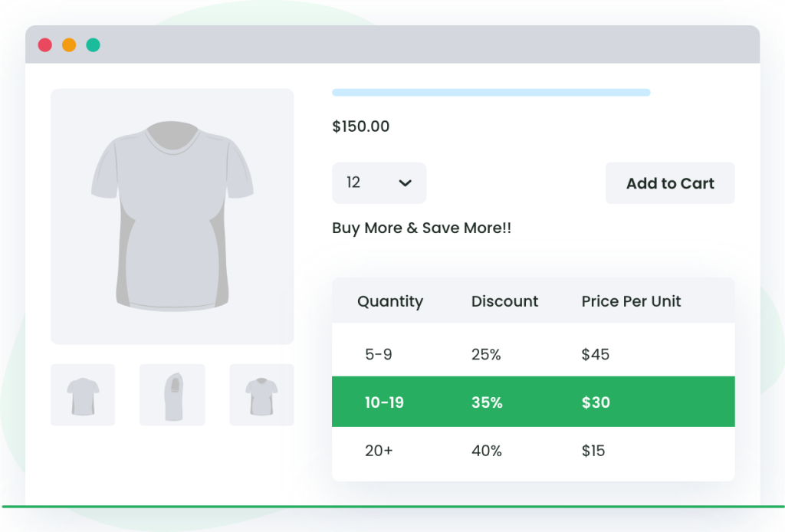Image resolution: width=785 pixels, height=532 pixels.
Task: Click the $15 price per unit cell
Action: [x=593, y=451]
